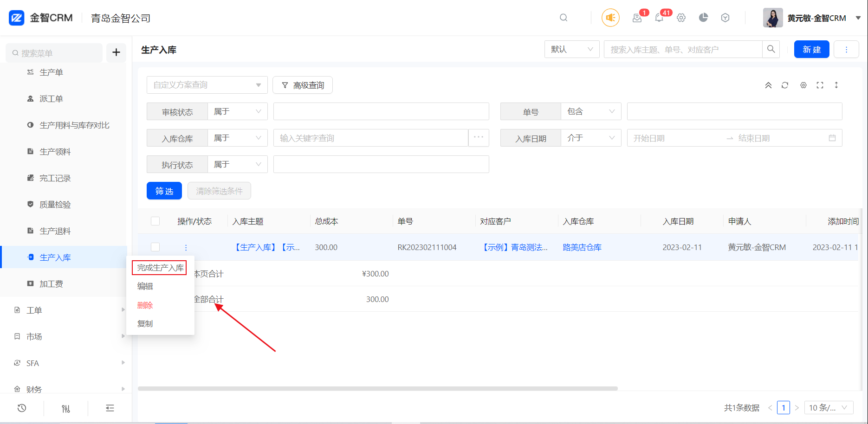Screen dimensions: 868x424
Task: Click the 开始日期 date input
Action: 675,138
